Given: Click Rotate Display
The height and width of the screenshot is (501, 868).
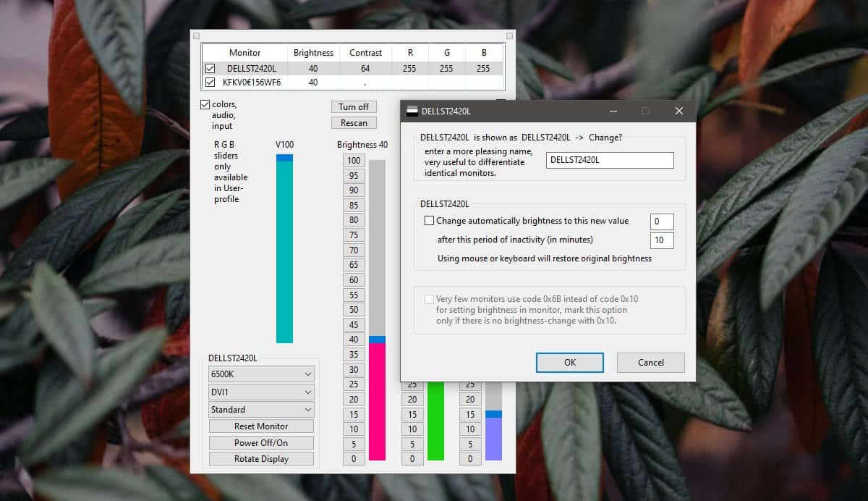Looking at the screenshot, I should [x=260, y=458].
